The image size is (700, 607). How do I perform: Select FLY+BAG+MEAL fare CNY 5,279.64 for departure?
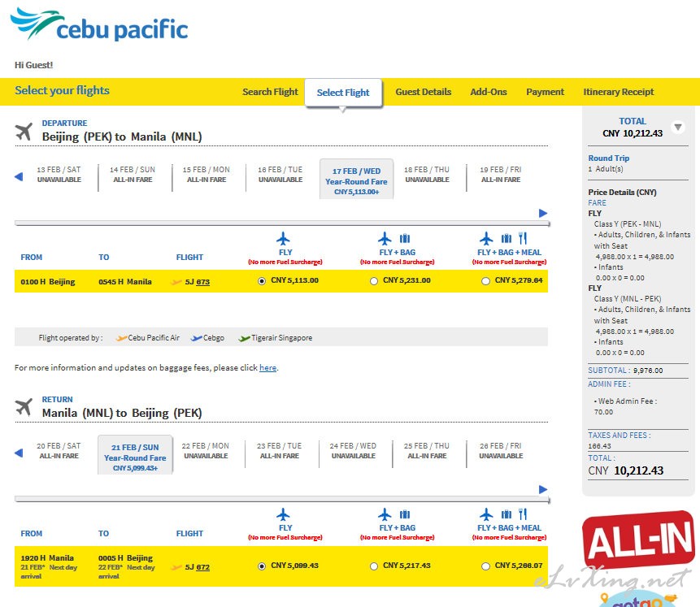(485, 281)
